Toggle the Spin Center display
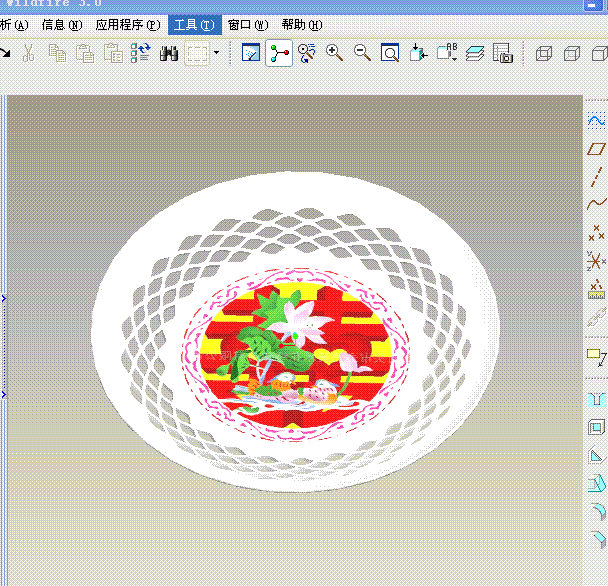Screen dimensions: 608x586 pos(280,53)
